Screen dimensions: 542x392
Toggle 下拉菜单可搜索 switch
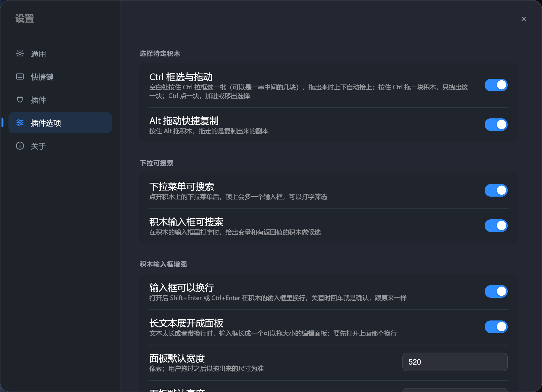(496, 190)
